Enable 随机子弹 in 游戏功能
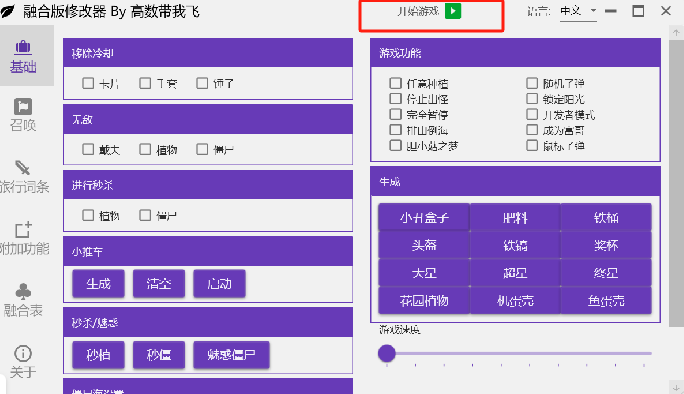The image size is (684, 394). coord(532,83)
